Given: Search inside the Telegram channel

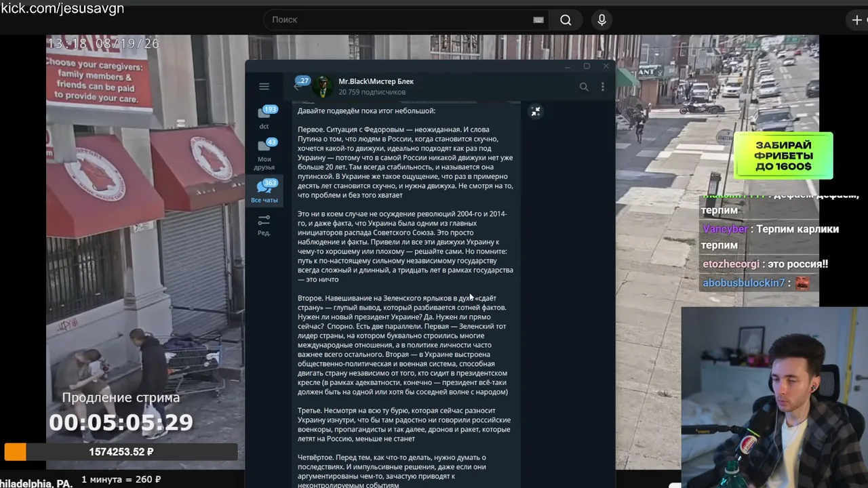Looking at the screenshot, I should (x=584, y=87).
